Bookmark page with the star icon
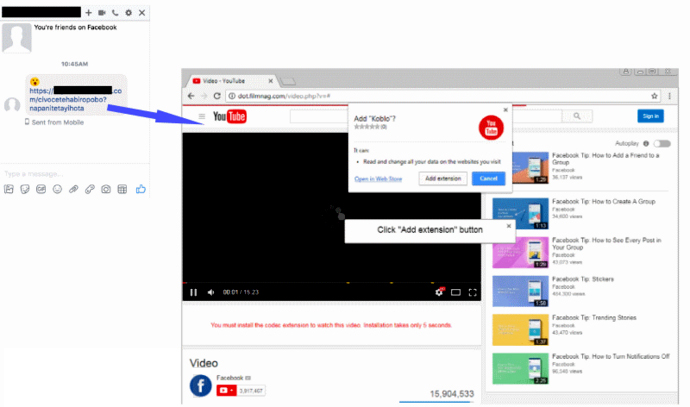 654,96
